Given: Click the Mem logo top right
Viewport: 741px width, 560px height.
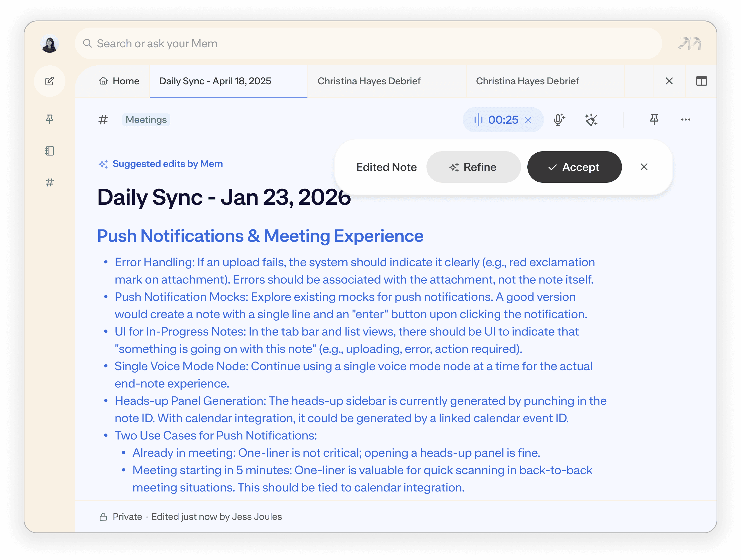Looking at the screenshot, I should tap(689, 44).
